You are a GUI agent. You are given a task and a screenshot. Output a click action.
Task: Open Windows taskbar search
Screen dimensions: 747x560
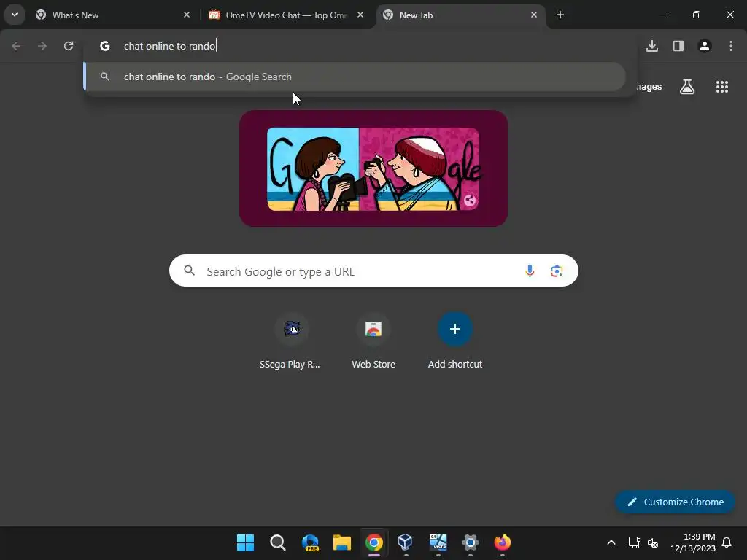tap(278, 542)
